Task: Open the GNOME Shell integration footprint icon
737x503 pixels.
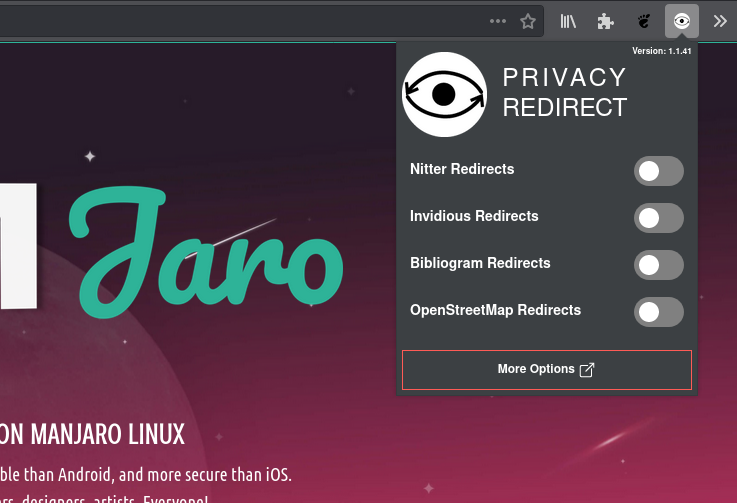Action: pos(645,20)
